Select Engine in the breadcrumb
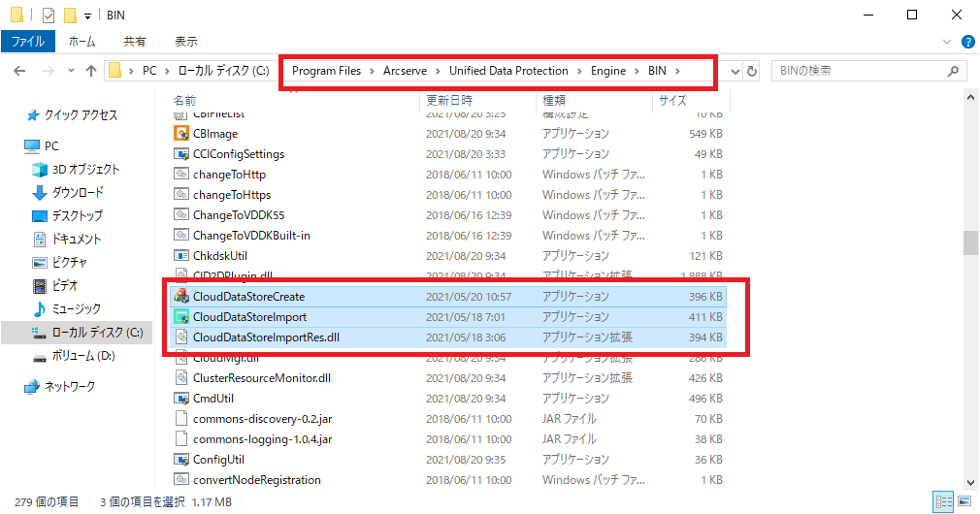 pos(608,71)
